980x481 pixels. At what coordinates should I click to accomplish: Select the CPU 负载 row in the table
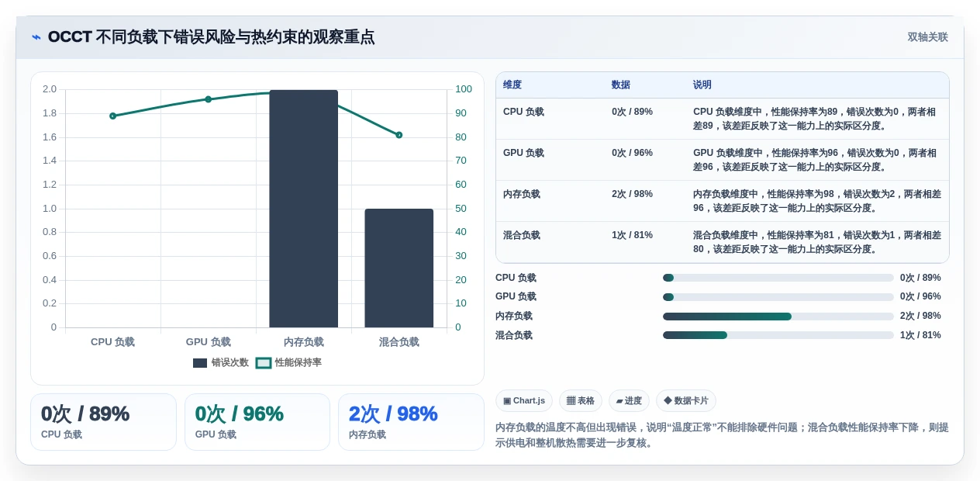723,119
